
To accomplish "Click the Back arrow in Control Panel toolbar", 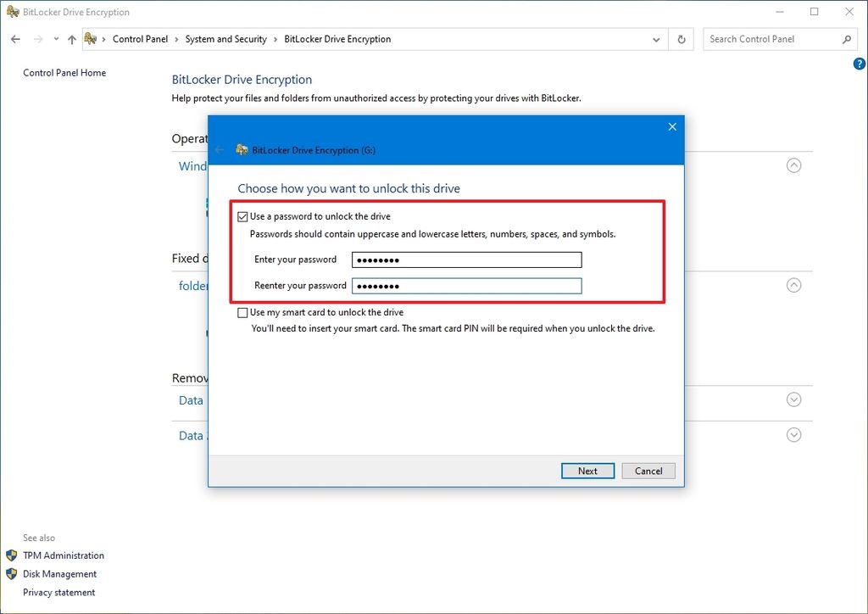I will (15, 39).
